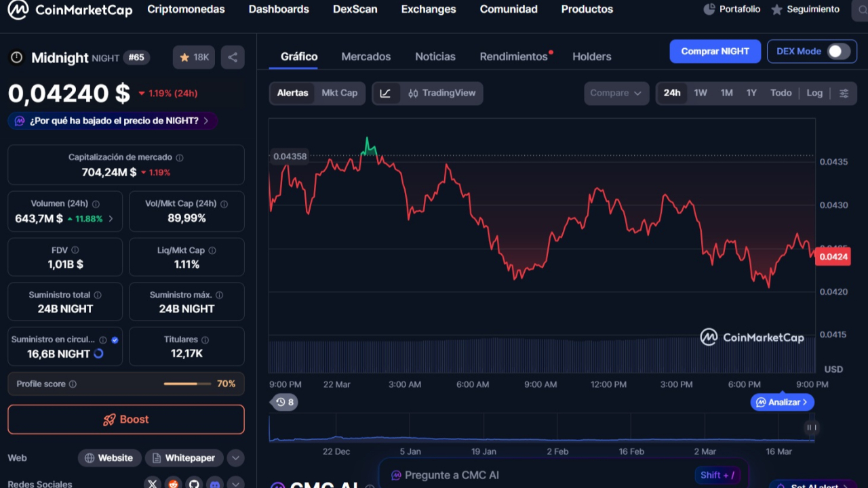Click info icon beside Liq/Mkt Cap

click(212, 251)
